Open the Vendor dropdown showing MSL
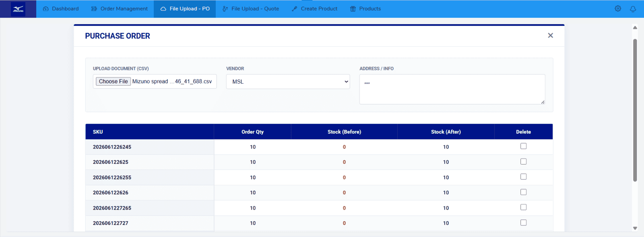The height and width of the screenshot is (237, 644). coord(288,82)
